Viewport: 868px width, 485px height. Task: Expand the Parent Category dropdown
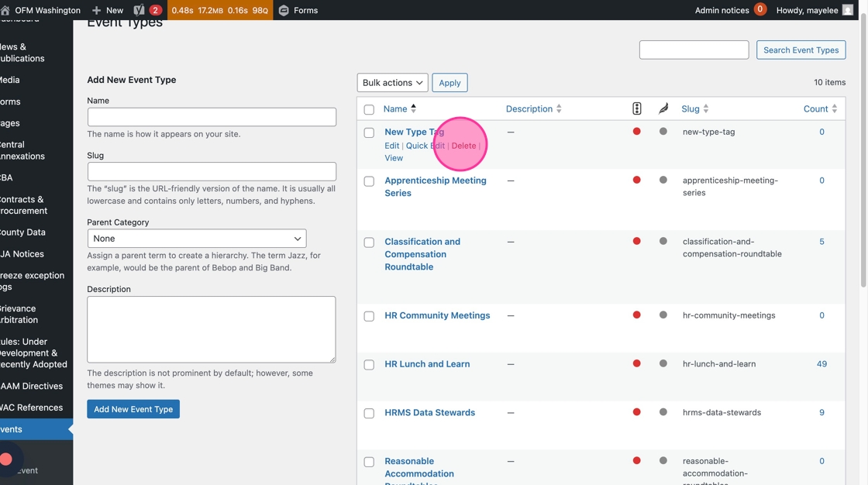197,239
